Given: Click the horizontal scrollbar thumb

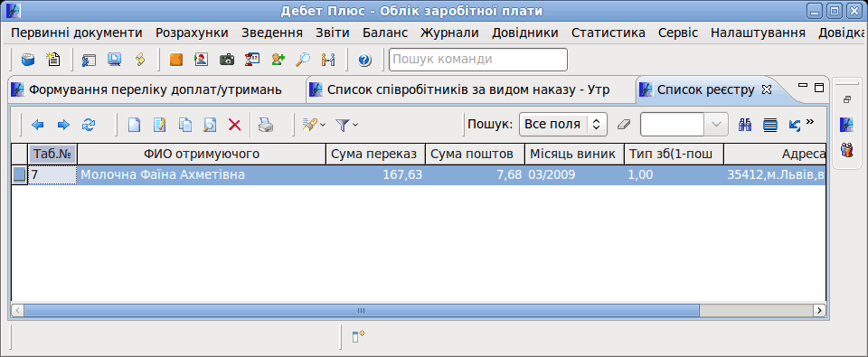Looking at the screenshot, I should coord(361,311).
